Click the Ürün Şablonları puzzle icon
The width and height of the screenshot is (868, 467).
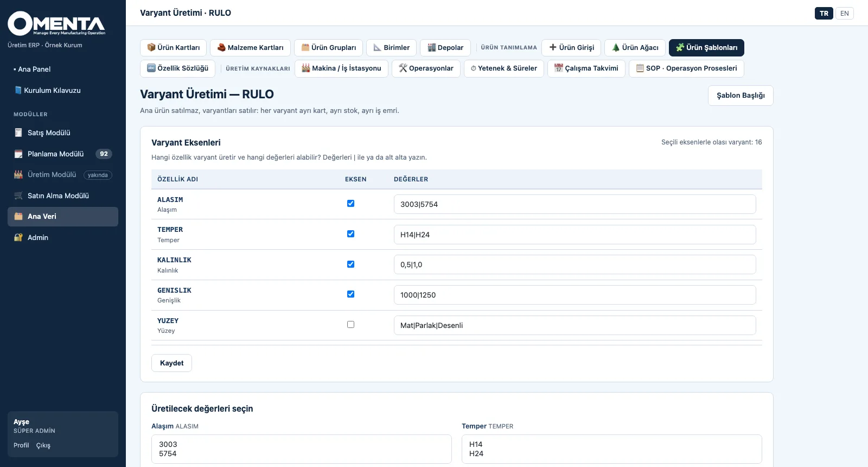click(680, 47)
